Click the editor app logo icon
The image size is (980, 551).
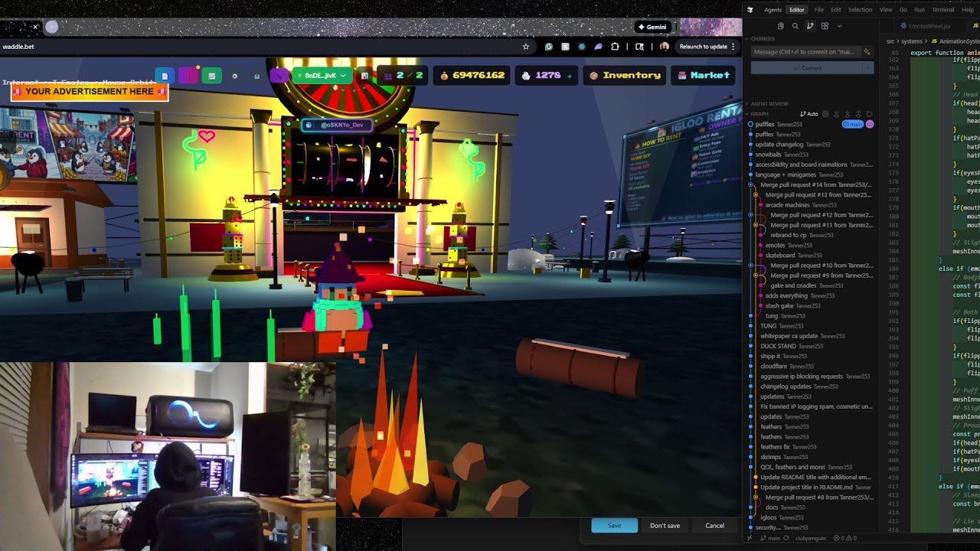coord(750,10)
